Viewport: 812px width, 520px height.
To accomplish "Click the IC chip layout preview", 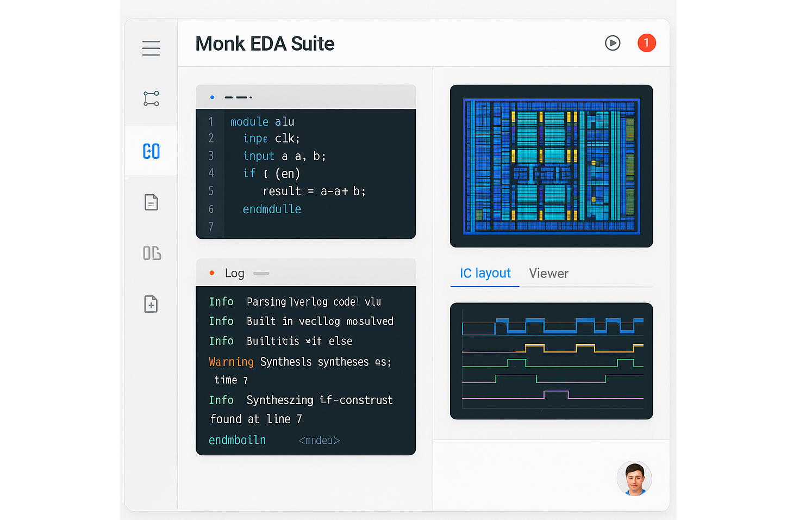I will [551, 166].
